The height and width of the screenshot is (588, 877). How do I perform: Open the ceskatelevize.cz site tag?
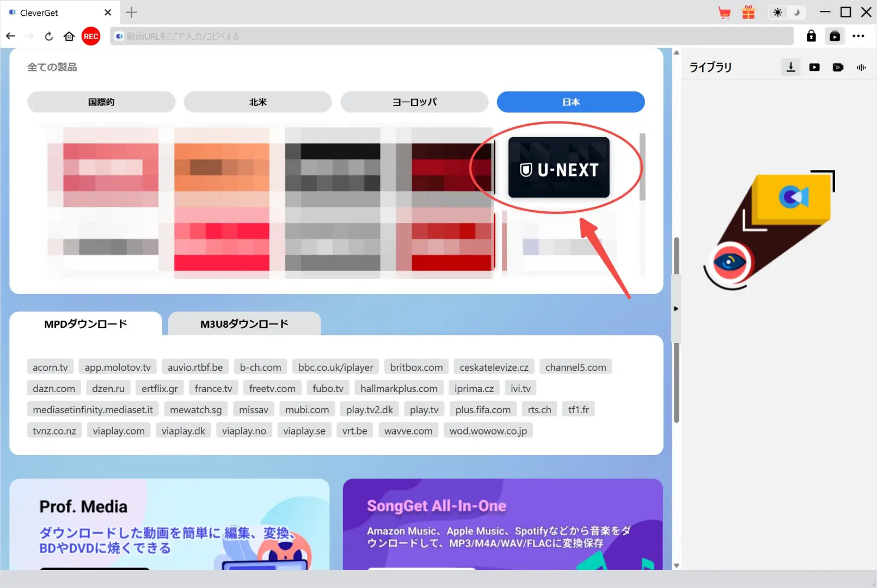point(494,367)
